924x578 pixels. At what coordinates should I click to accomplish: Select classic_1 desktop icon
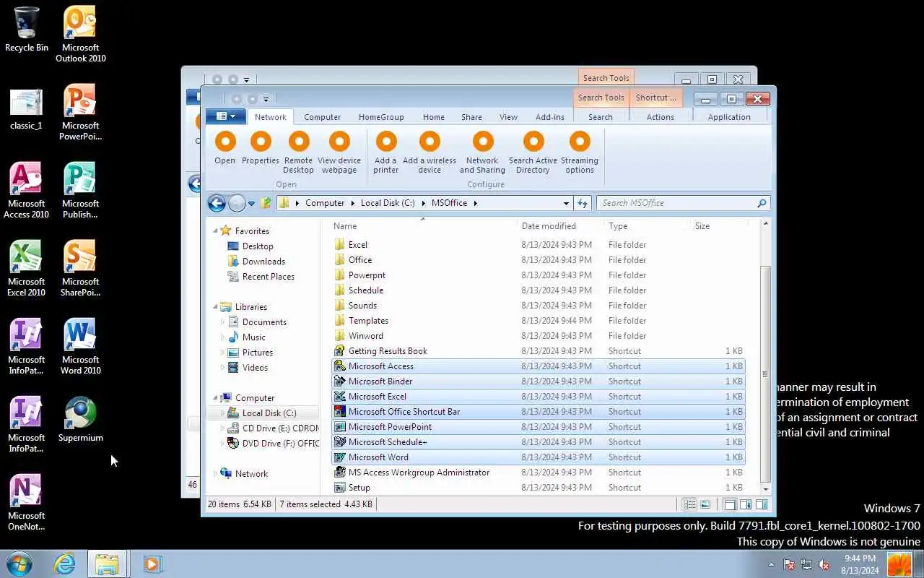coord(27,110)
